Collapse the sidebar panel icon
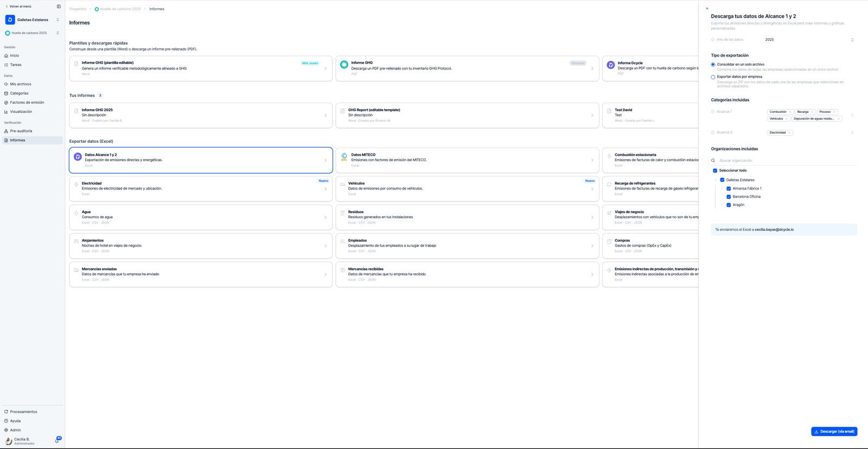Image resolution: width=868 pixels, height=449 pixels. (x=59, y=7)
